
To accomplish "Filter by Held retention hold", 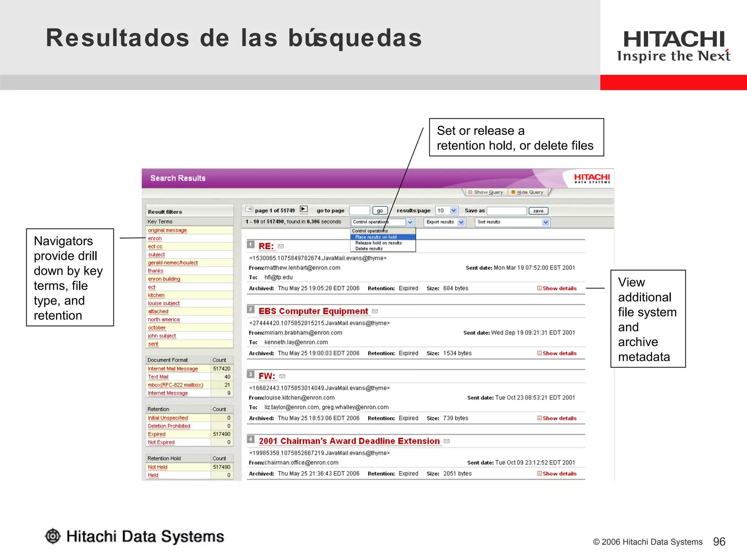I will [153, 475].
